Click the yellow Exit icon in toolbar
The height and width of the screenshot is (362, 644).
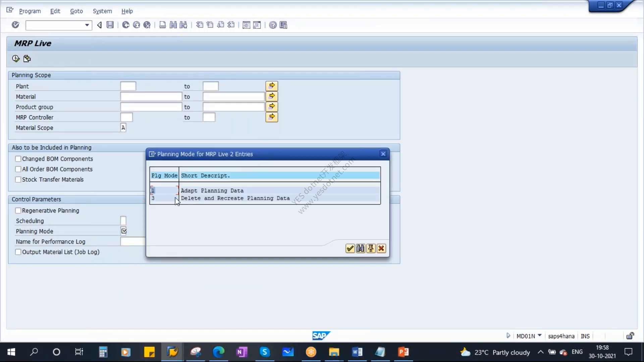click(x=137, y=25)
